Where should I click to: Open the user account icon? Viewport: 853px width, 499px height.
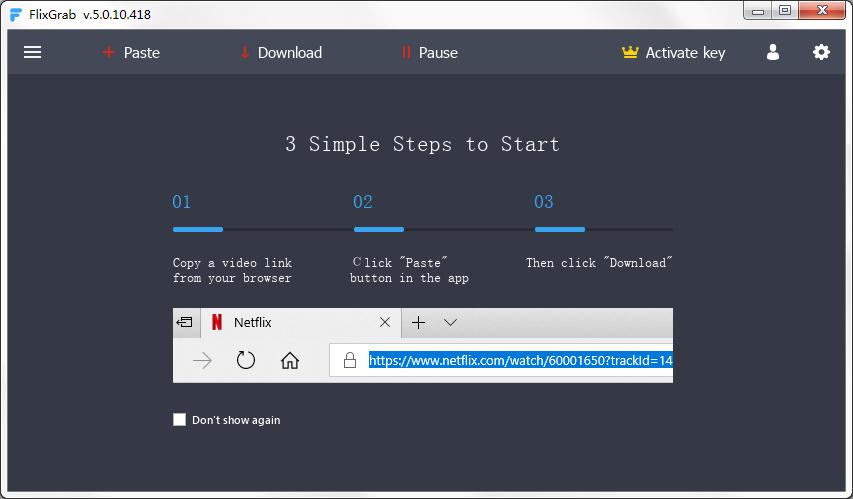(772, 53)
